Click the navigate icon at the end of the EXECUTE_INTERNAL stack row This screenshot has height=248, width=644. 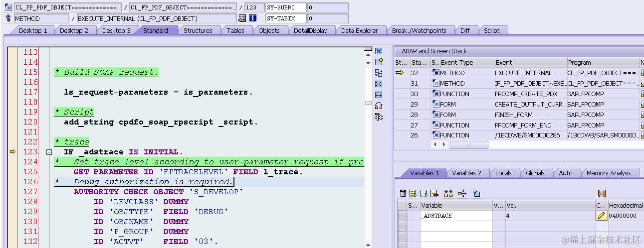(642, 73)
